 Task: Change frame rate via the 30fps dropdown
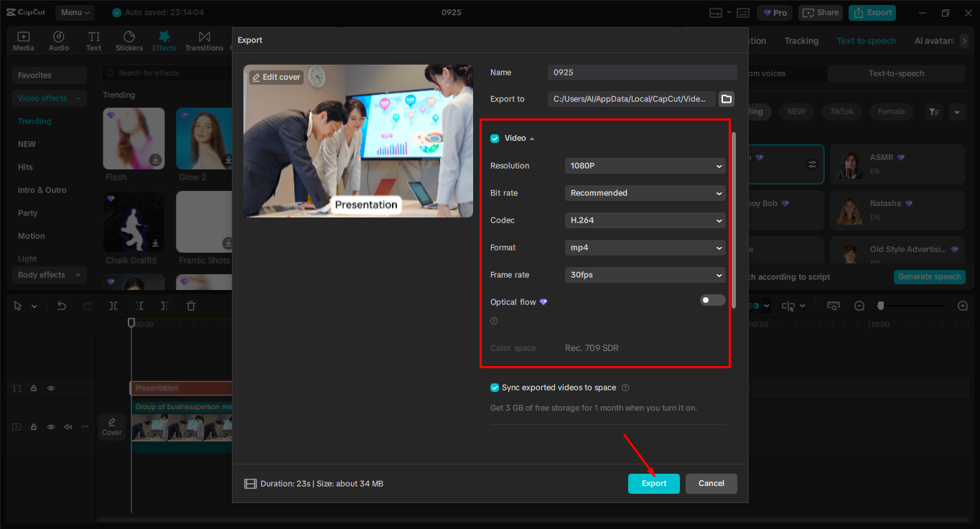[644, 275]
